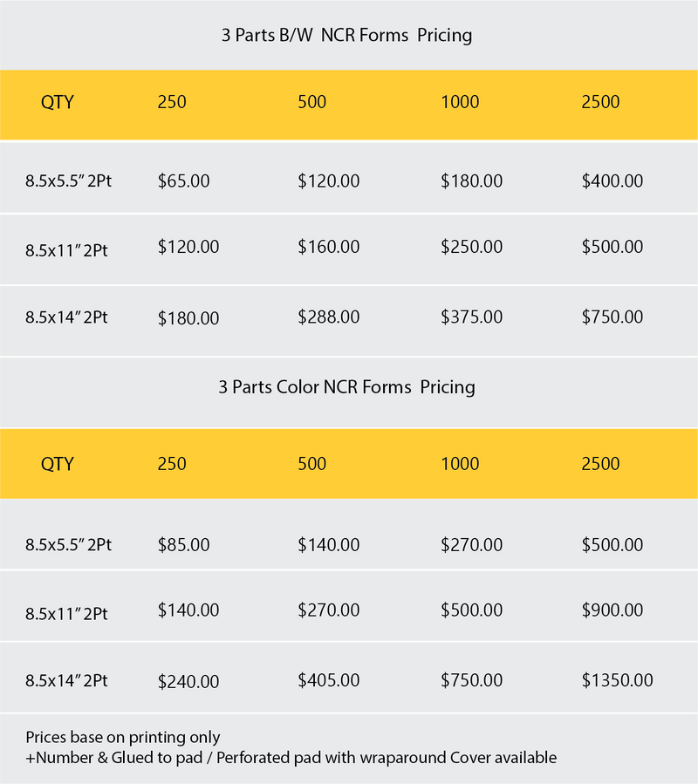Click the $405.00 price
The height and width of the screenshot is (784, 698).
[328, 680]
